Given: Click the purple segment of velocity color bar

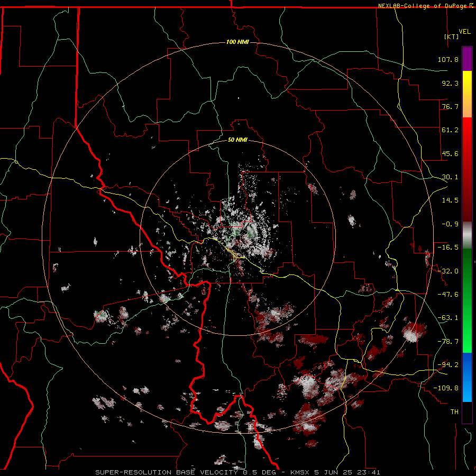Looking at the screenshot, I should click(467, 59).
